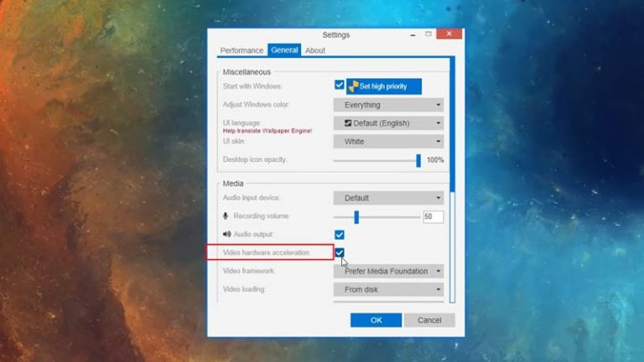Viewport: 644px width, 362px height.
Task: Uncheck Video hardware acceleration
Action: pos(340,252)
